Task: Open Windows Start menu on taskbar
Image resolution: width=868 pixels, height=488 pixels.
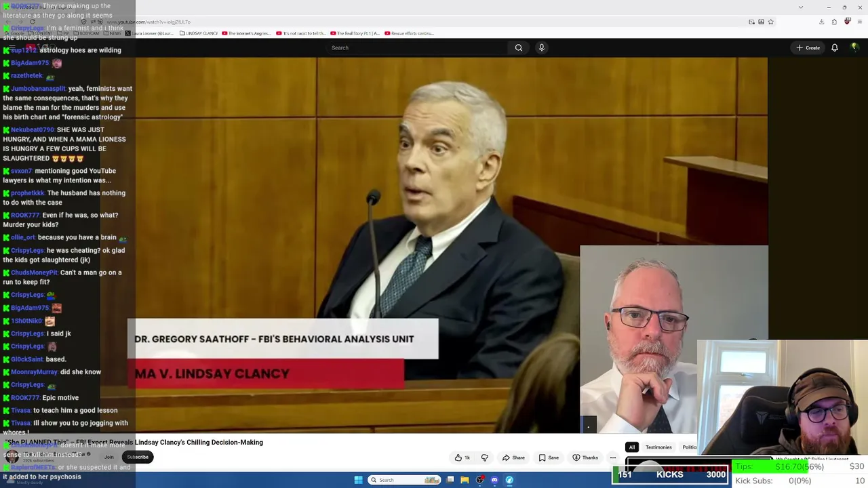Action: point(358,480)
